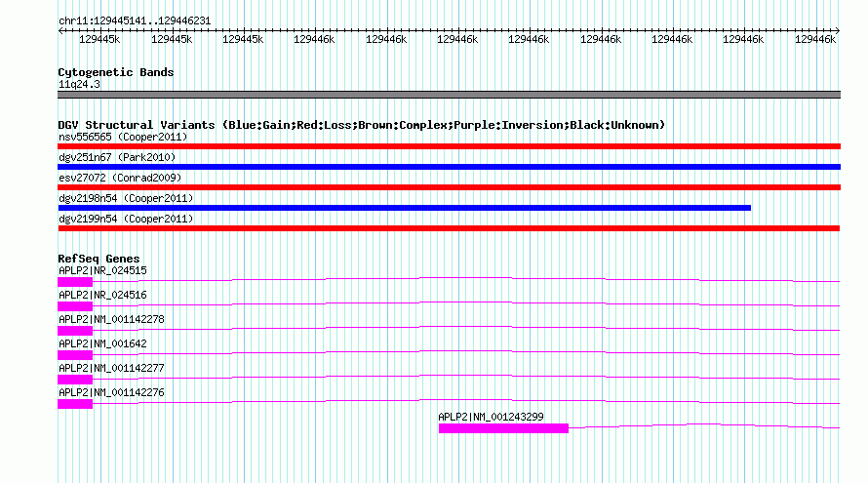Click the APLP2|NM_001142277 transcript label
This screenshot has height=483, width=868.
coord(111,368)
